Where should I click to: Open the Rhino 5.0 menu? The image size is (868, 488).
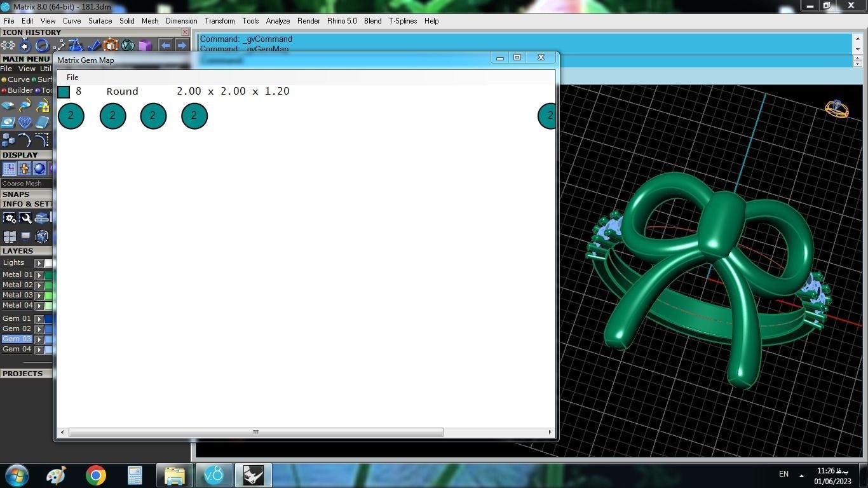point(342,21)
